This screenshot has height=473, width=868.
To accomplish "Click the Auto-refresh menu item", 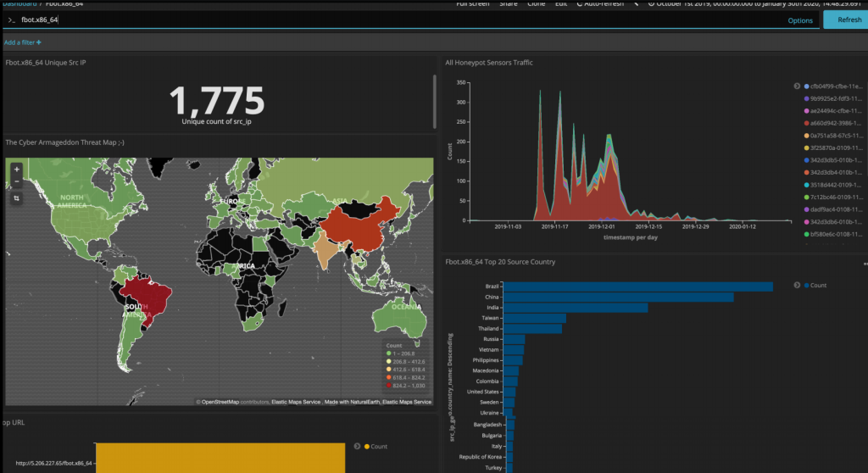I will coord(600,3).
